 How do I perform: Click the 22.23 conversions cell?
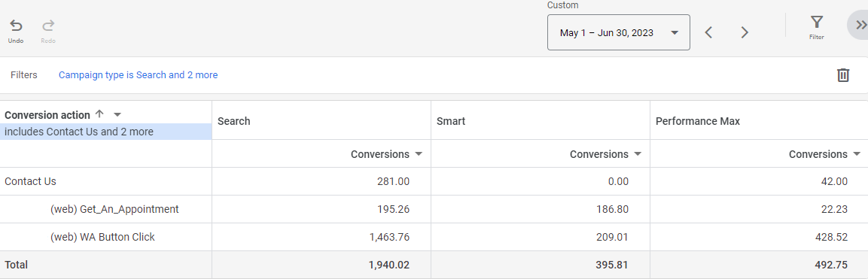[x=835, y=209]
